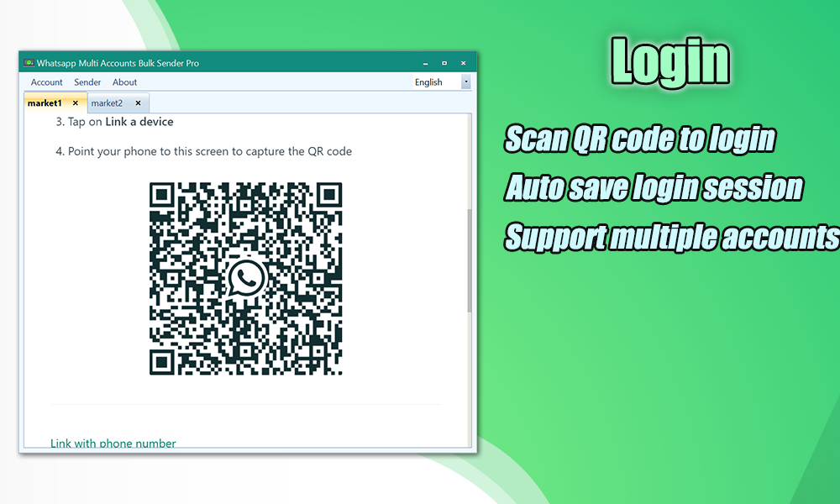Open the Account menu
Screen dimensions: 840x504
[x=46, y=81]
